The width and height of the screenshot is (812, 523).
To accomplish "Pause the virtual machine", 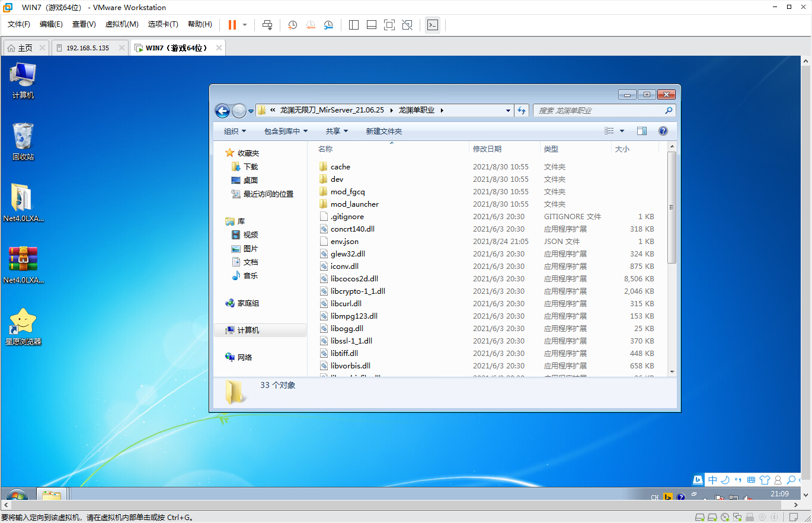I will 232,25.
